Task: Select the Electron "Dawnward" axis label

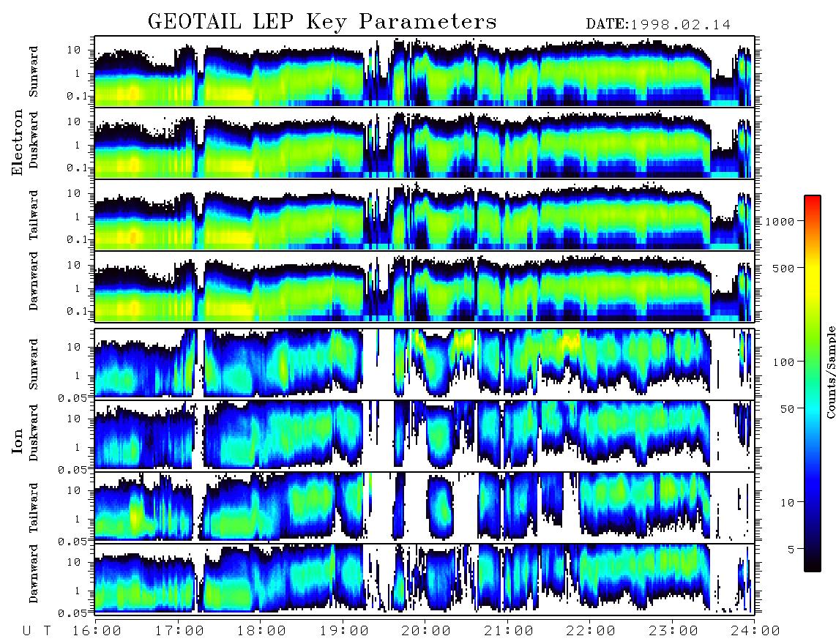Action: tap(34, 282)
